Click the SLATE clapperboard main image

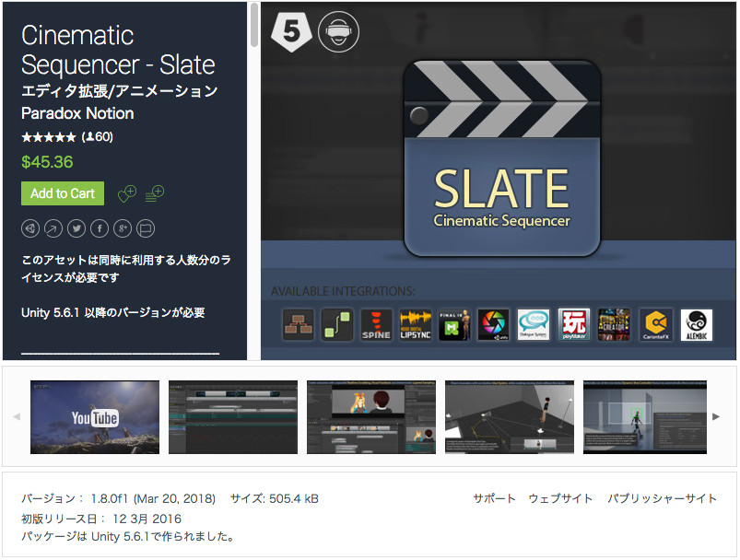[x=502, y=158]
